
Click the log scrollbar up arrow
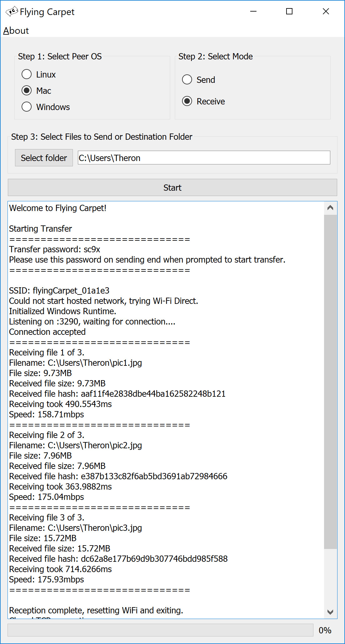coord(330,208)
